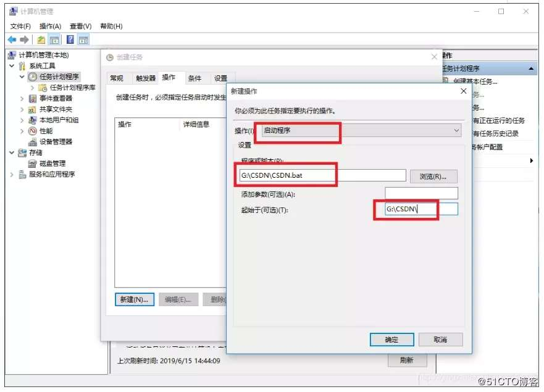Click the 确定 button
This screenshot has height=392, width=544.
coord(391,340)
